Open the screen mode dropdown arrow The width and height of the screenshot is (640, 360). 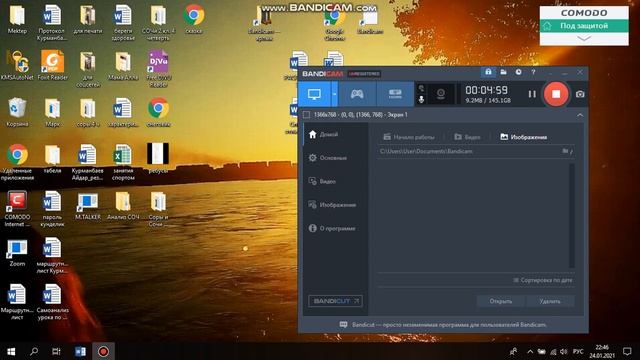pyautogui.click(x=334, y=94)
